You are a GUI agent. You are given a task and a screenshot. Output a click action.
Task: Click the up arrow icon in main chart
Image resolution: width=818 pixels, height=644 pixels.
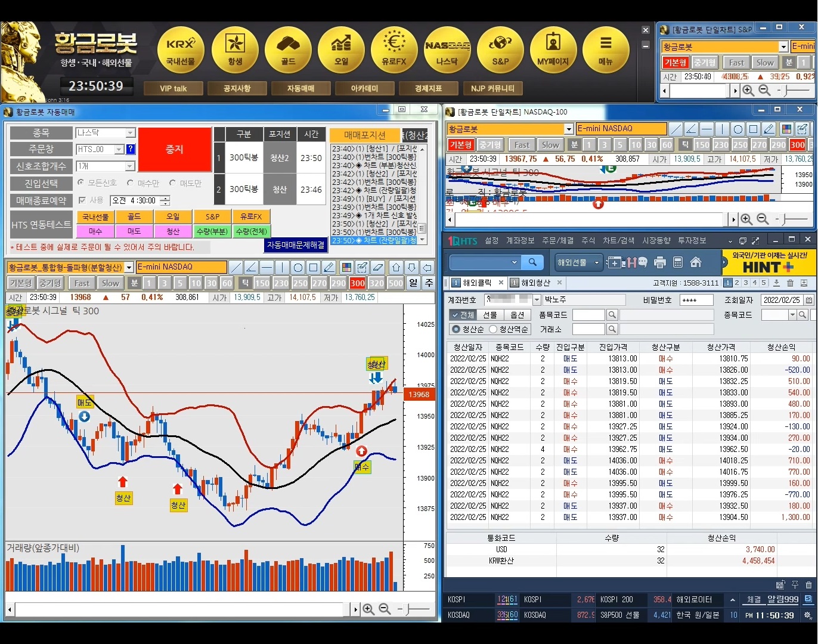point(396,267)
